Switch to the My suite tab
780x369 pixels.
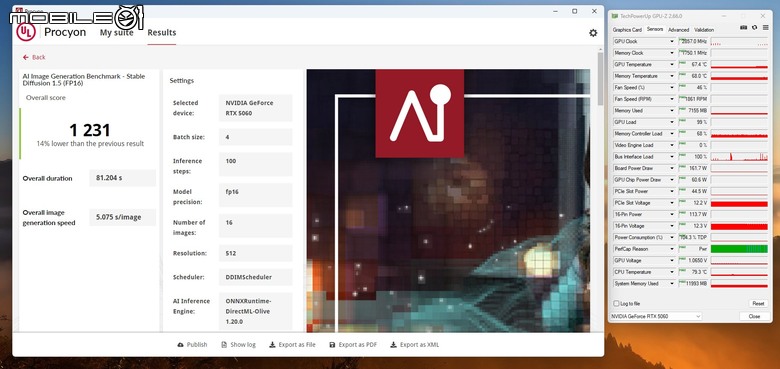click(116, 33)
